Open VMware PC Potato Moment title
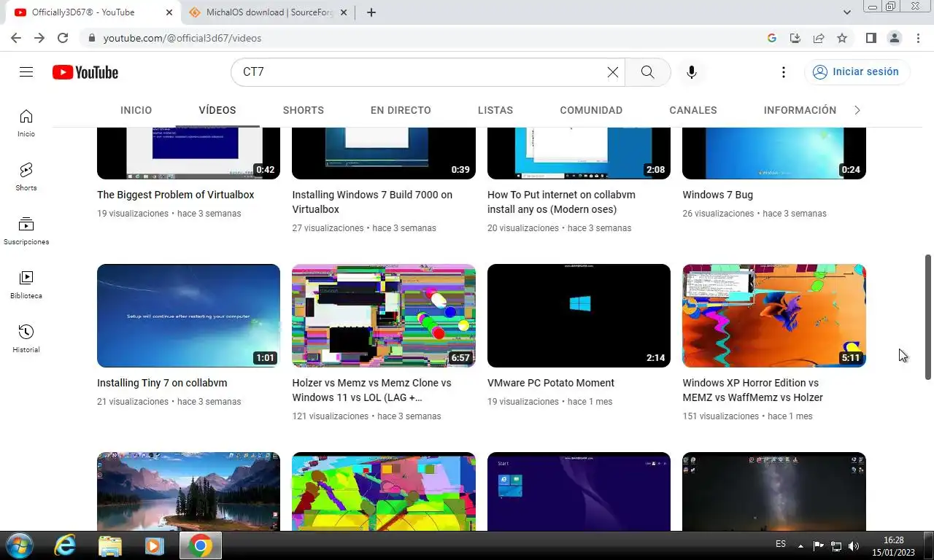The image size is (934, 560). pos(551,383)
